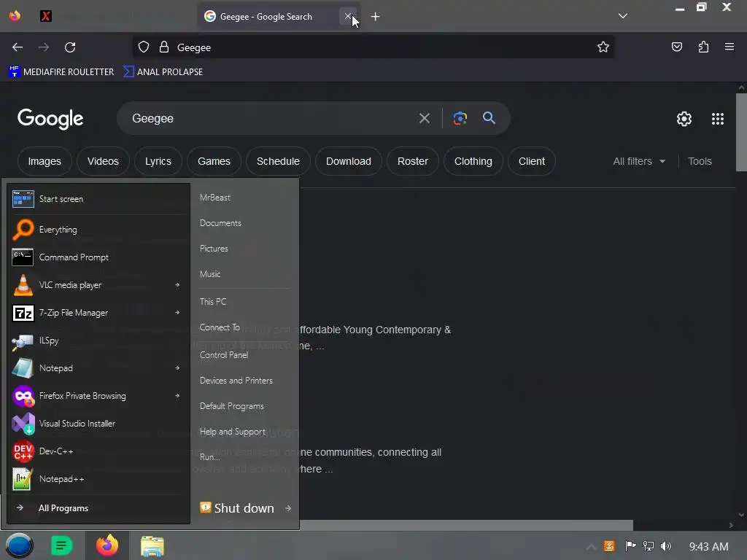Open the search Tools option
This screenshot has height=560, width=747.
pyautogui.click(x=700, y=161)
